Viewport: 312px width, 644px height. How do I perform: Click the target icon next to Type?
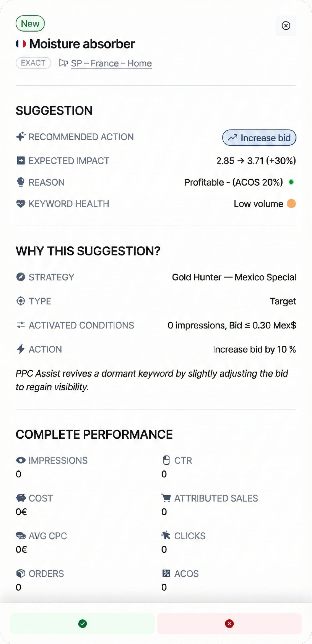21,301
